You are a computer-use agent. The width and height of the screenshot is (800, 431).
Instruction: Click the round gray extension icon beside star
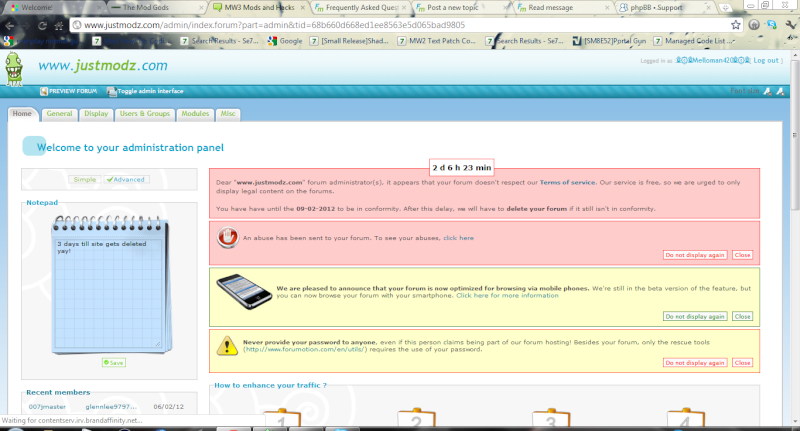(754, 24)
